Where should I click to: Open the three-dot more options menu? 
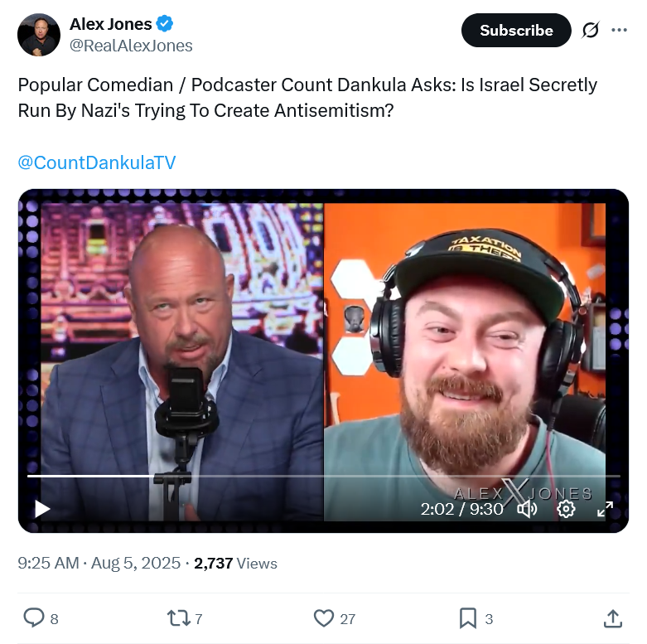click(x=619, y=30)
